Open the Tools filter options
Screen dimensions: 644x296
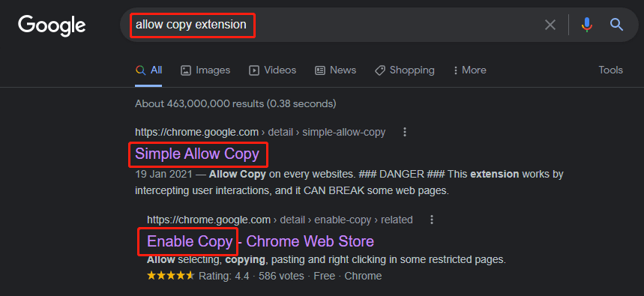pyautogui.click(x=611, y=70)
